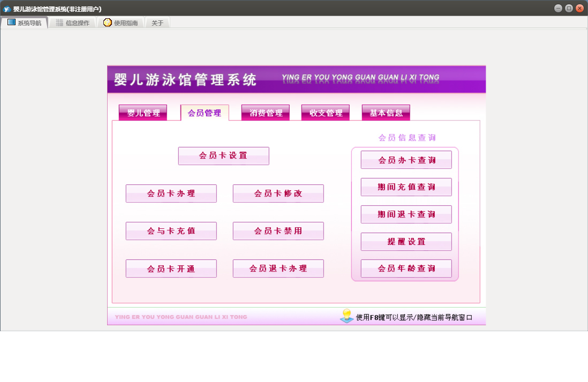Screen dimensions: 588x382
Task: Open the 消费管理 section
Action: [266, 113]
